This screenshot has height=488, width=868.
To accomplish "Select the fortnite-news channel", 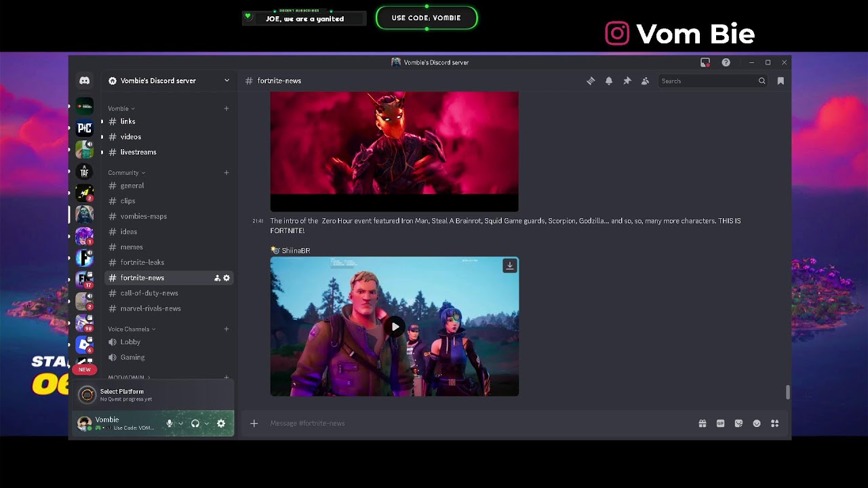I will (x=169, y=278).
